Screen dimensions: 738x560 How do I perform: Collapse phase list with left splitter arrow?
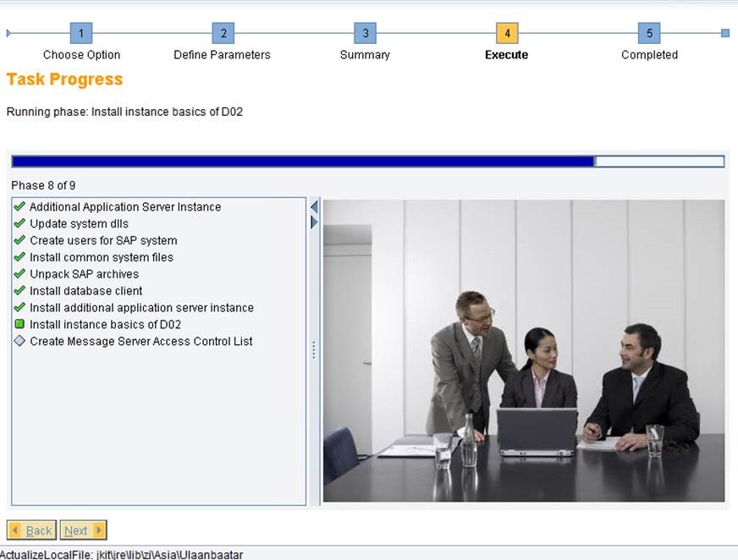314,206
